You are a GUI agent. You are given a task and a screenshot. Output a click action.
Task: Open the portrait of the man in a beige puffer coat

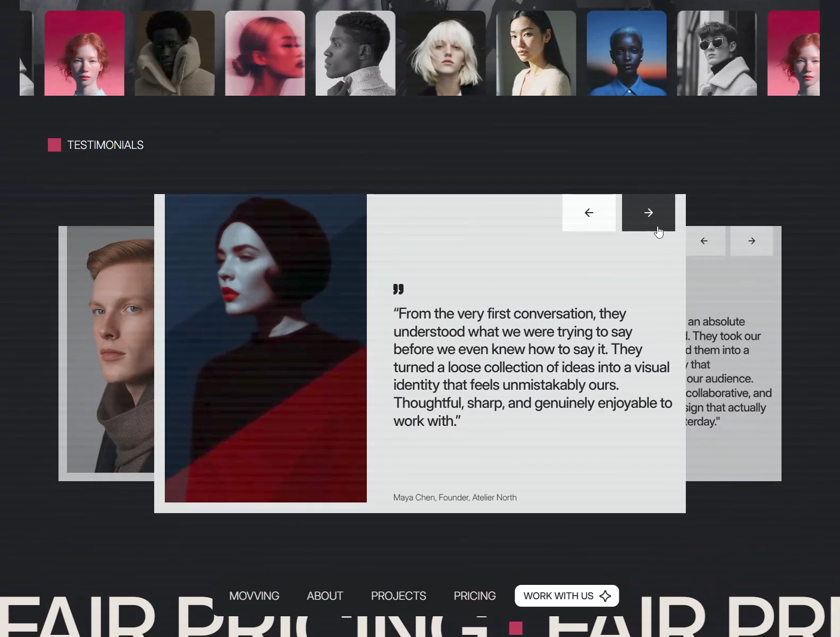(175, 53)
